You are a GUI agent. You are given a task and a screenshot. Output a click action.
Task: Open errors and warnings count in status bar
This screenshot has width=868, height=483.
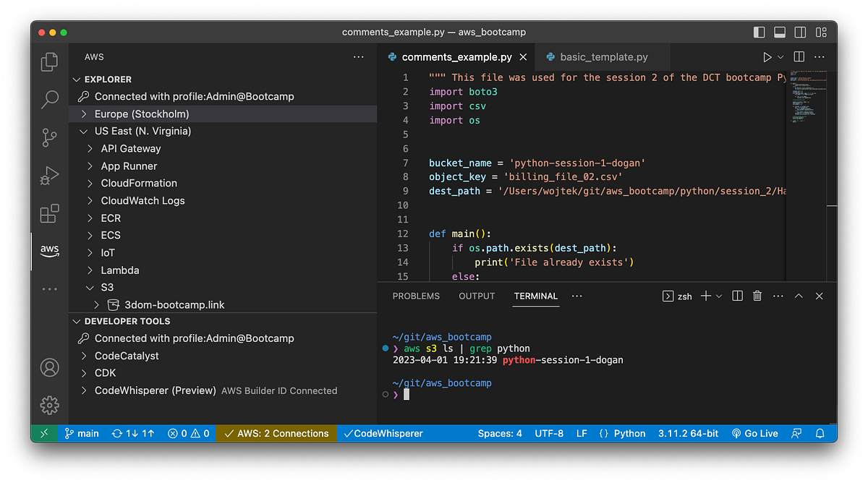[189, 433]
